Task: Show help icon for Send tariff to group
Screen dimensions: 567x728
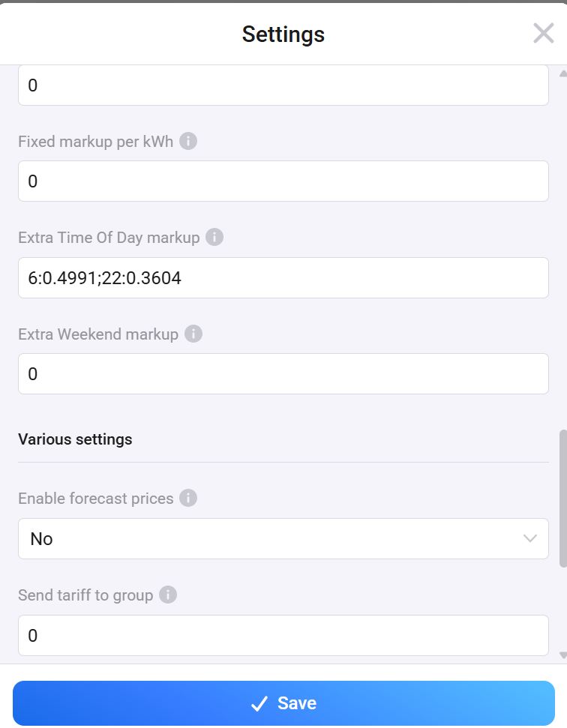Action: pyautogui.click(x=168, y=595)
